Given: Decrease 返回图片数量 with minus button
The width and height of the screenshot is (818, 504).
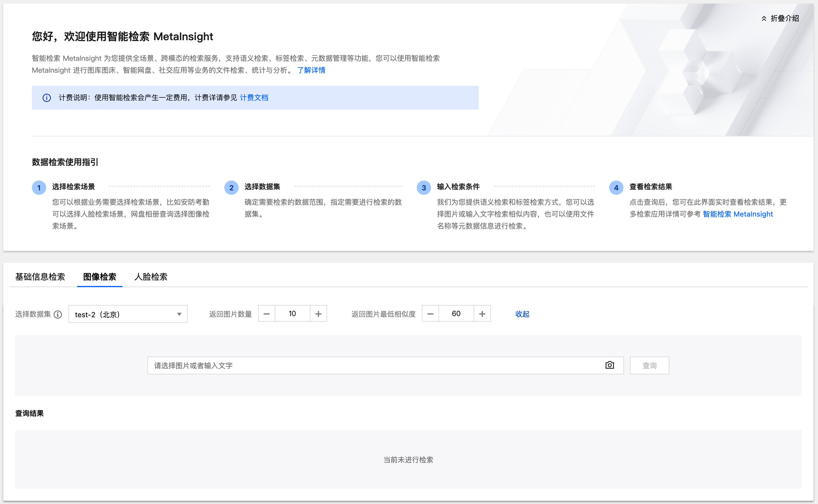Looking at the screenshot, I should click(267, 314).
